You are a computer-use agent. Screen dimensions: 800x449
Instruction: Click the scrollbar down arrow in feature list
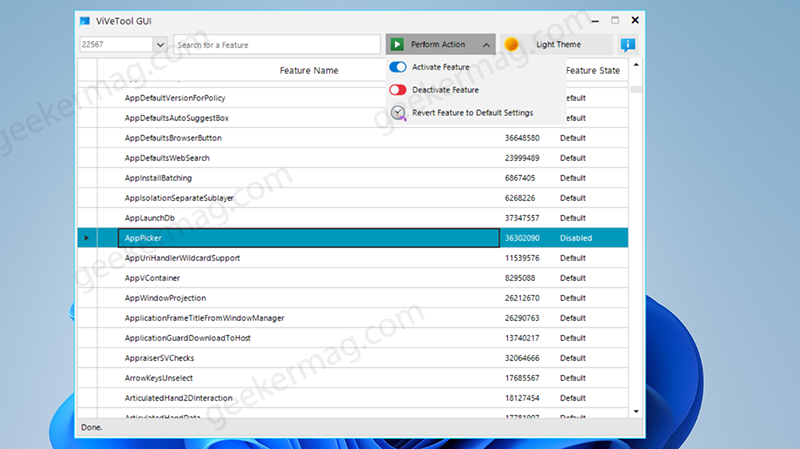coord(636,411)
